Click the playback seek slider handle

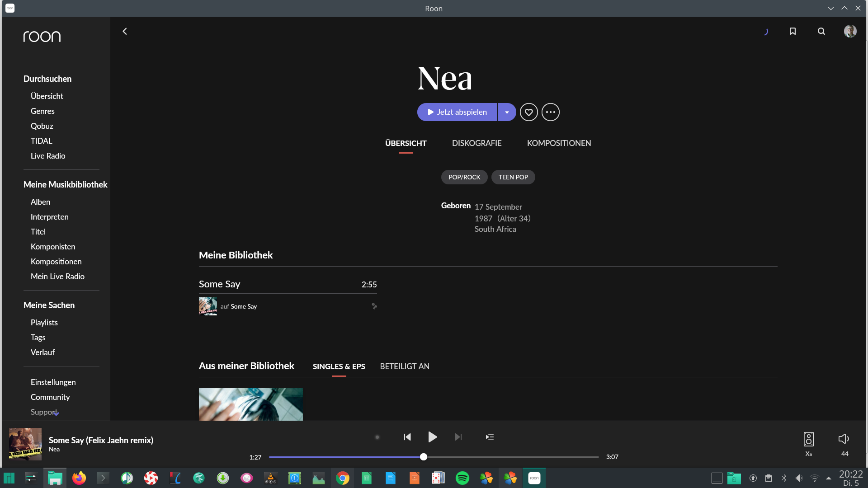point(423,457)
